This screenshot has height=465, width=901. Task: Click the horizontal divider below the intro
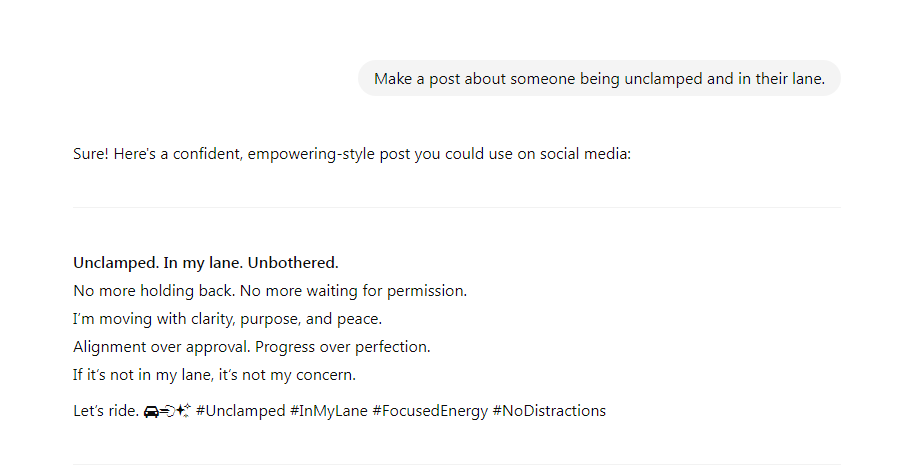(x=457, y=207)
